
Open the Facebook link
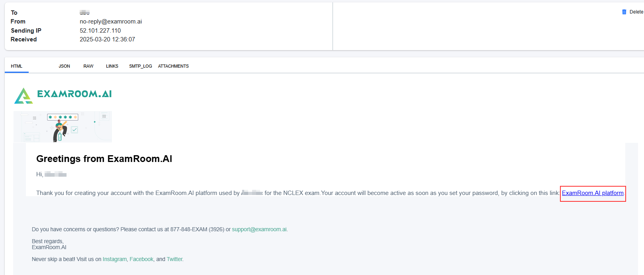[x=141, y=259]
